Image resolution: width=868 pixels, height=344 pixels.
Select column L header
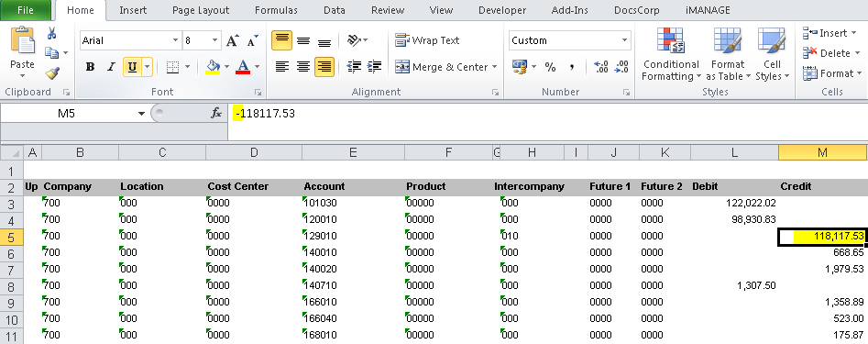(x=734, y=153)
